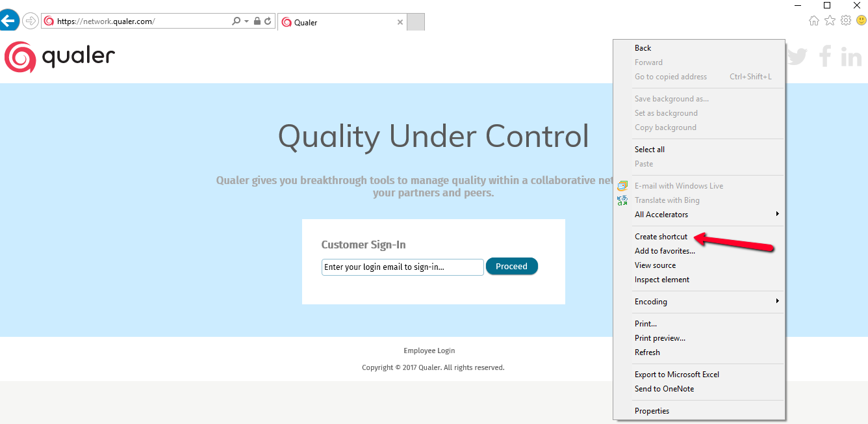Choose Print... in the context menu
The image size is (868, 424).
pyautogui.click(x=700, y=324)
